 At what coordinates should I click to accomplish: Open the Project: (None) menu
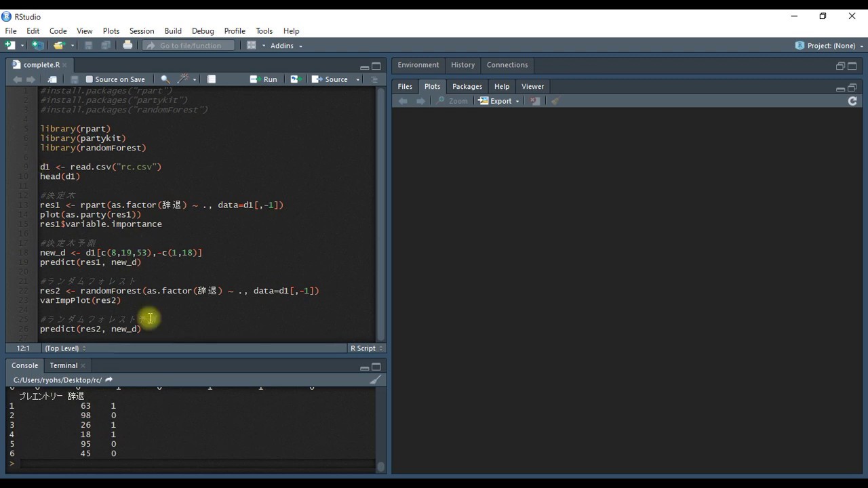tap(828, 45)
